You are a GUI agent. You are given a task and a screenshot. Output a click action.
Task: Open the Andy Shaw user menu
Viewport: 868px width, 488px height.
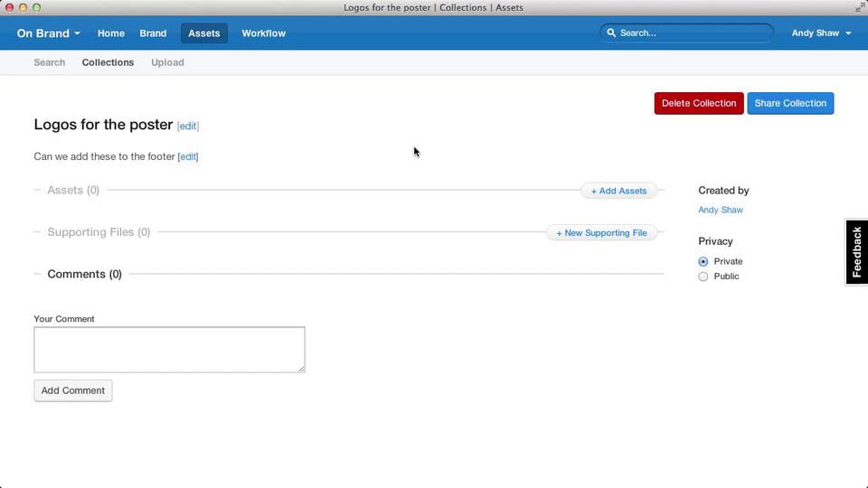pos(821,33)
